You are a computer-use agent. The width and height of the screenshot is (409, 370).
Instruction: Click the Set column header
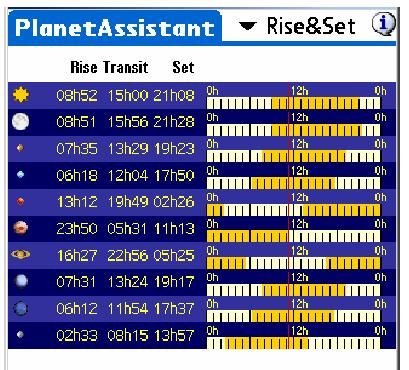(x=183, y=67)
